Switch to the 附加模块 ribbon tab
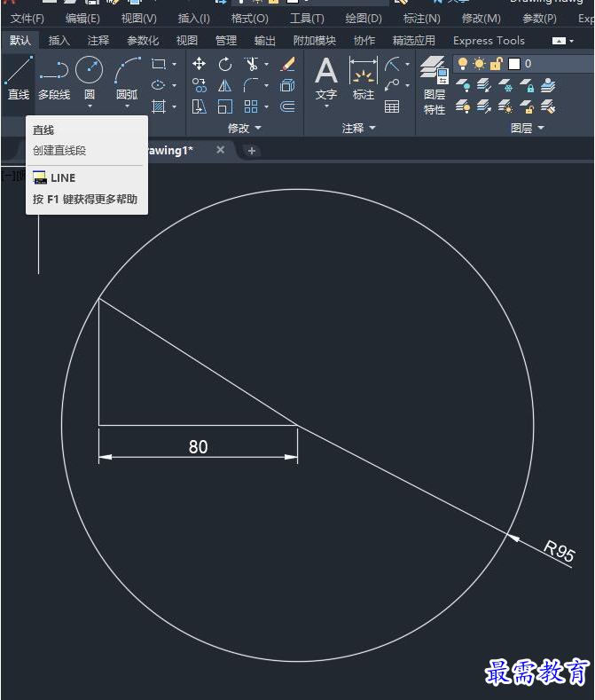This screenshot has height=700, width=595. coord(314,41)
